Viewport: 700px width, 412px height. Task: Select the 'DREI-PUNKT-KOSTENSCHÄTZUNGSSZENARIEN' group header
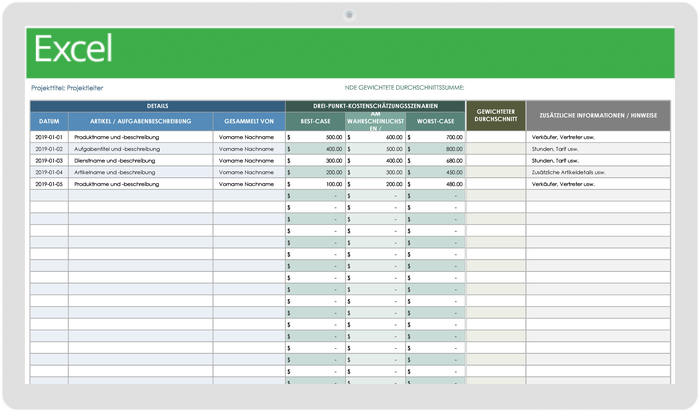[x=375, y=106]
